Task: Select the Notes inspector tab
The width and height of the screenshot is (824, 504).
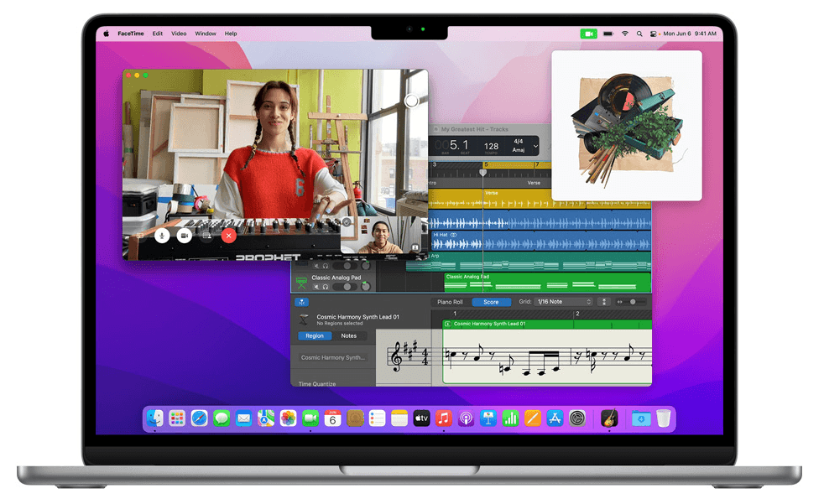Action: 349,336
